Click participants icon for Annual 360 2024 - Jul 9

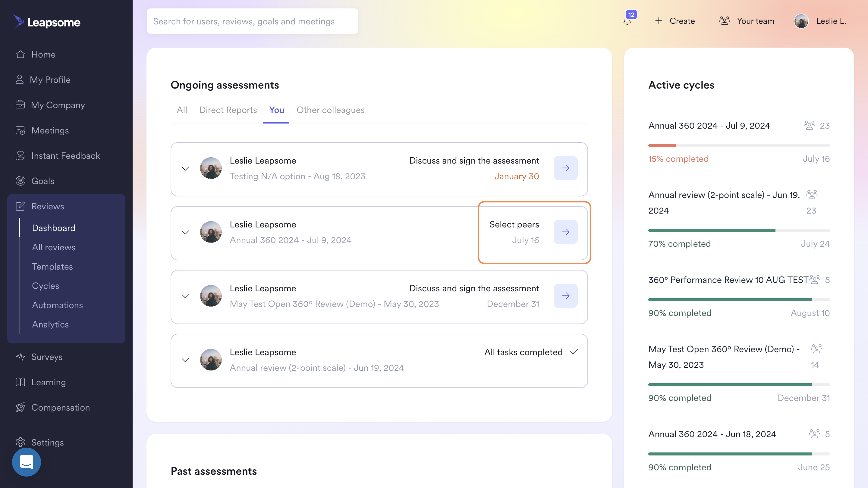(x=809, y=125)
